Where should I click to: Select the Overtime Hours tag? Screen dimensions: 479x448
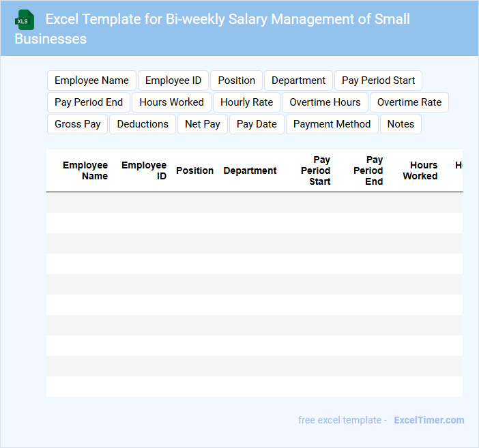(325, 102)
